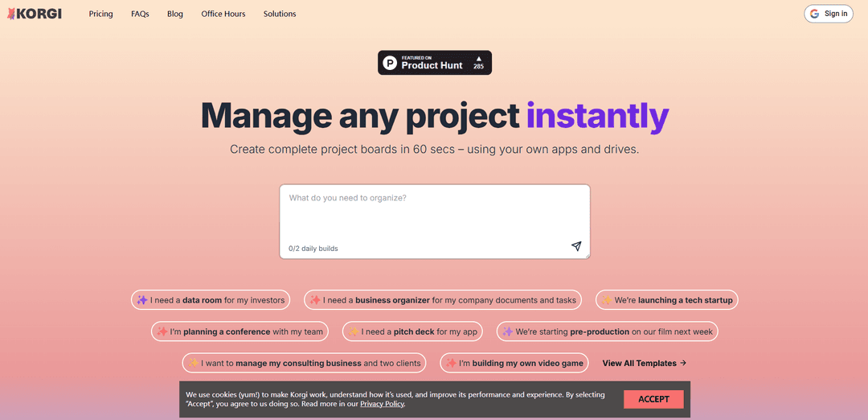This screenshot has height=420, width=868.
Task: Choose the planning a conference prompt
Action: (x=240, y=331)
